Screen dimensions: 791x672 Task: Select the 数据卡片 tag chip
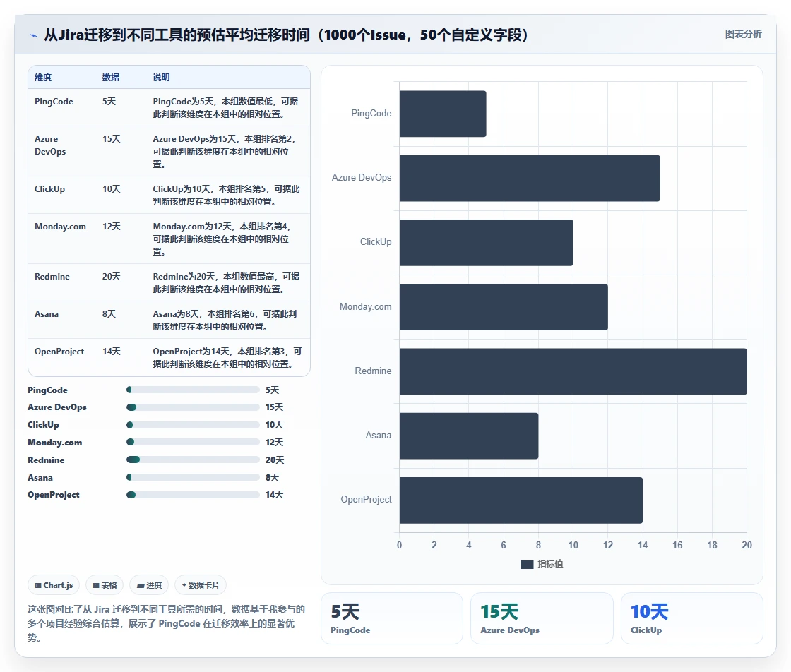point(201,585)
